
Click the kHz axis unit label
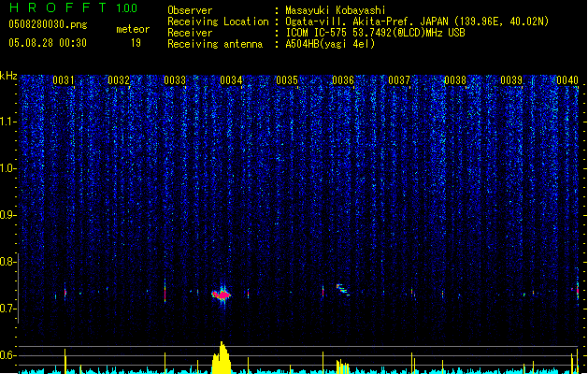pos(8,76)
